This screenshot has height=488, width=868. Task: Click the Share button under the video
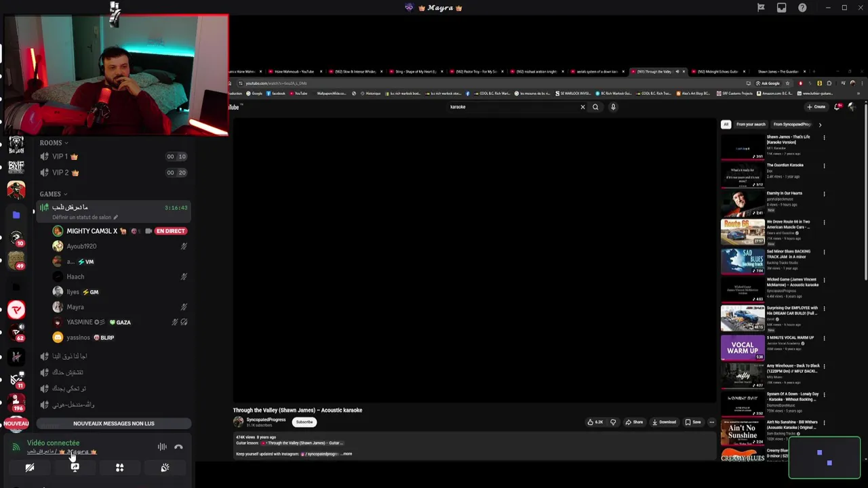point(634,422)
